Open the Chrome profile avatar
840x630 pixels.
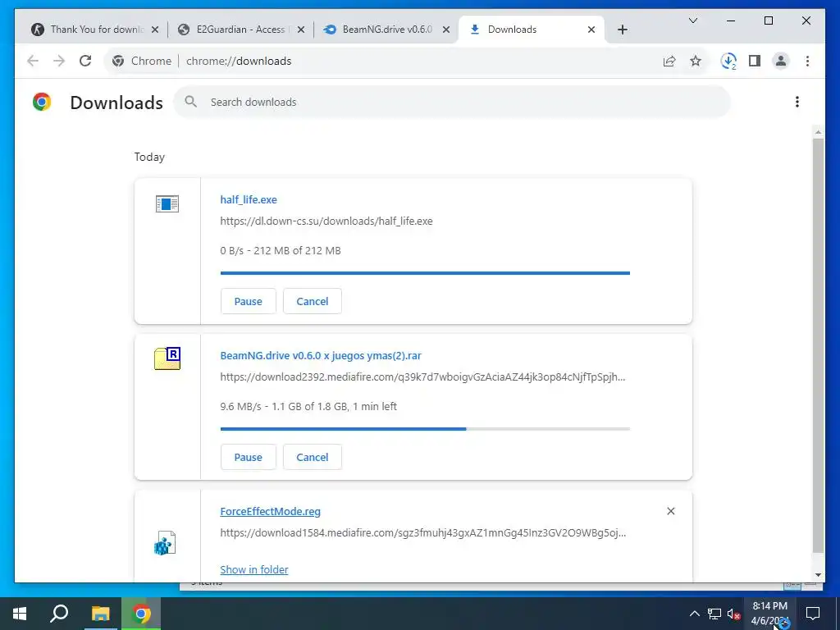pos(781,61)
